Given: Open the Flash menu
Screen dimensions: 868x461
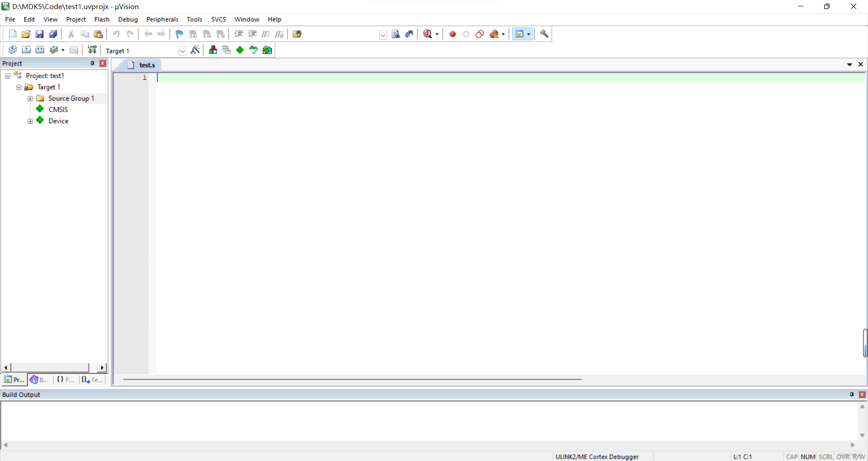Looking at the screenshot, I should pyautogui.click(x=102, y=19).
